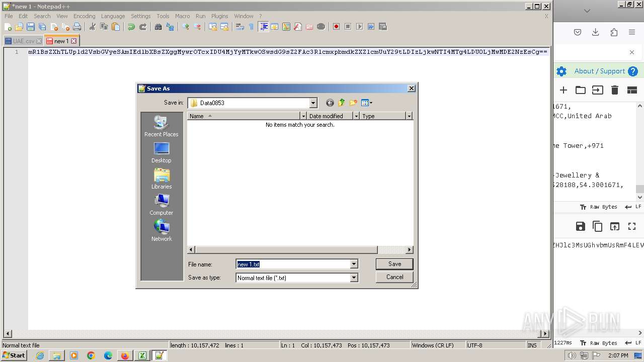Click the Redo arrow icon
Viewport: 644px width, 362px height.
(x=143, y=27)
